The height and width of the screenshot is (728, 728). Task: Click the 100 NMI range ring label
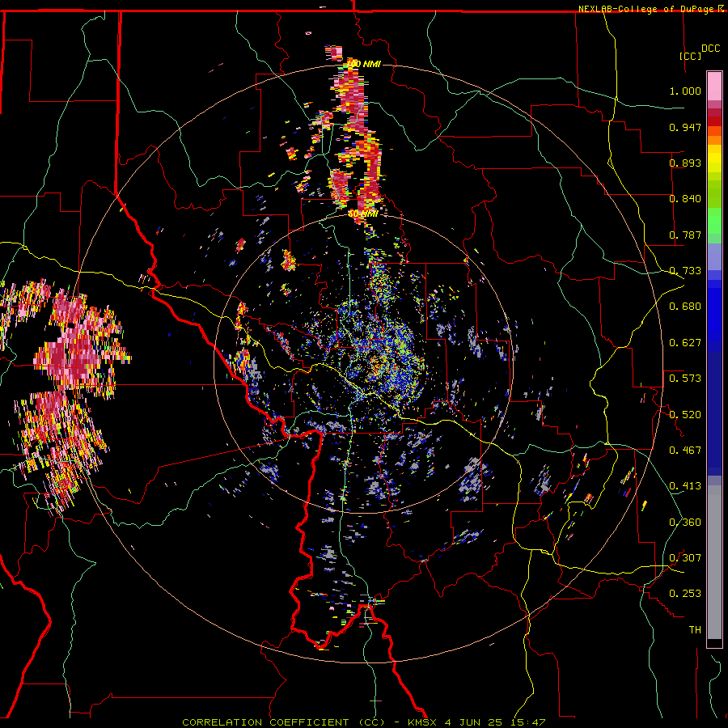pos(364,64)
